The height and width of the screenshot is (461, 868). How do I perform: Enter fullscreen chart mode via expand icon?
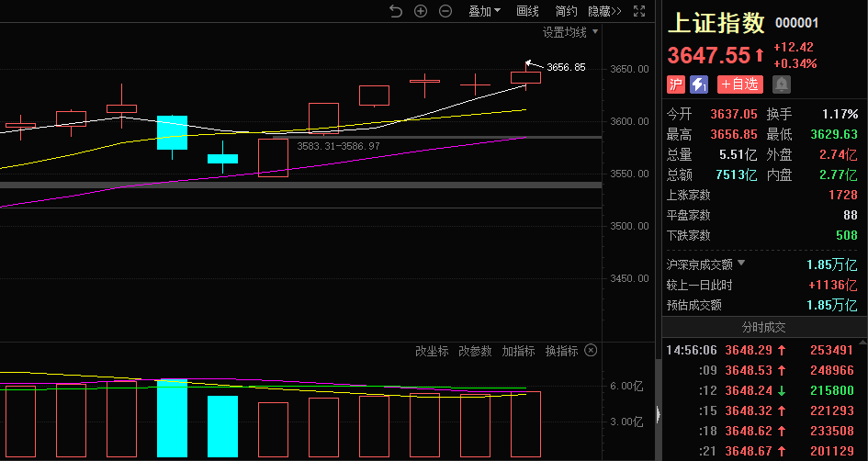click(640, 11)
